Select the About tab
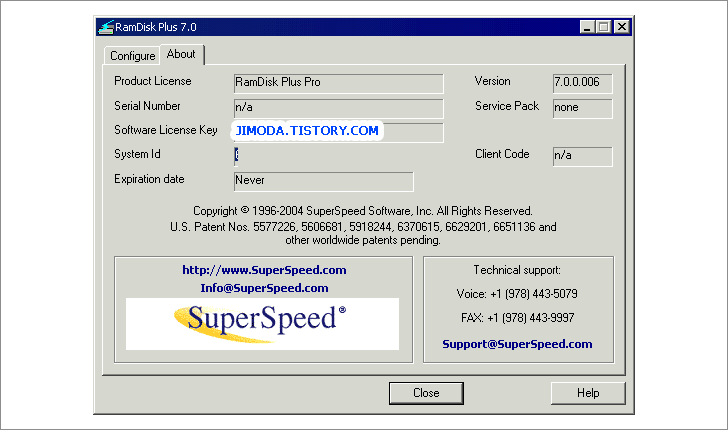 [x=182, y=54]
